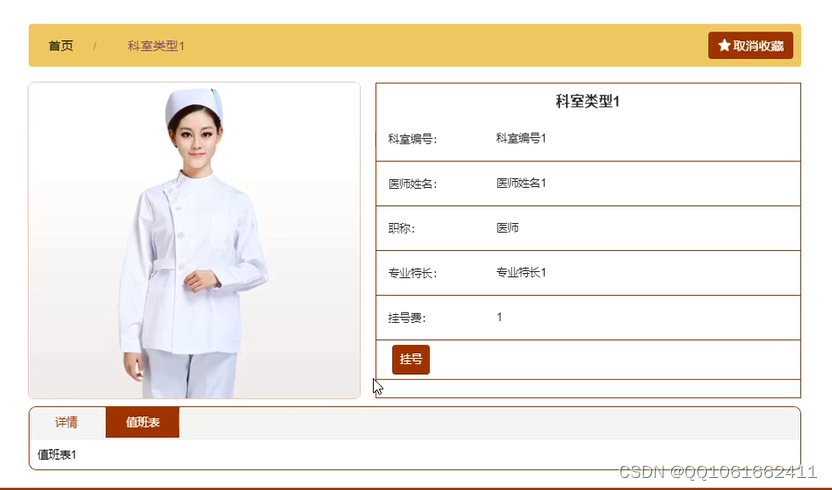Click the 科室编号 label
The width and height of the screenshot is (832, 490).
[412, 139]
